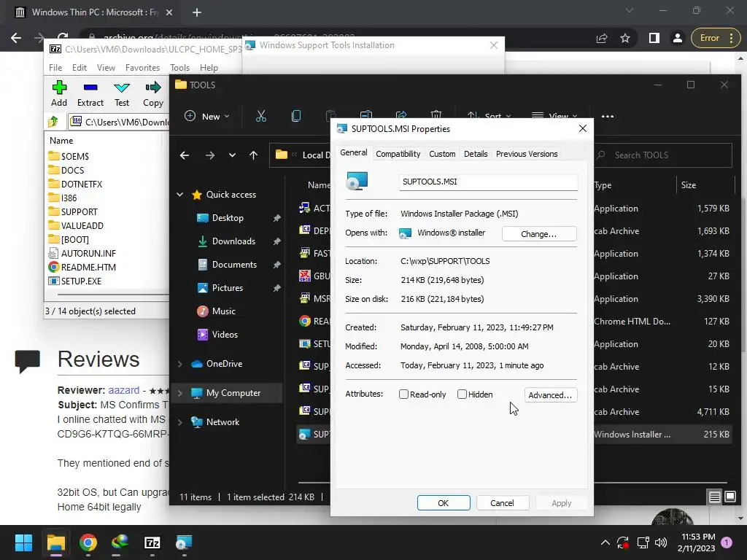747x560 pixels.
Task: Navigate forward in TOOLS Explorer window
Action: coord(209,155)
